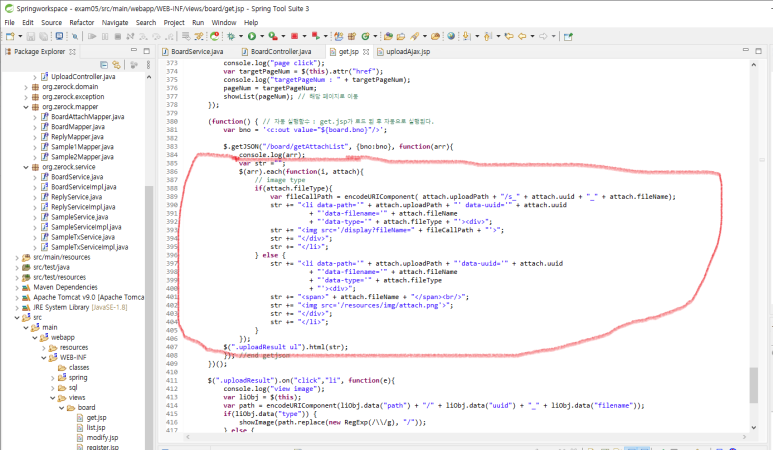Viewport: 773px width, 450px height.
Task: Click the Save All toolbar icon
Action: coord(43,36)
